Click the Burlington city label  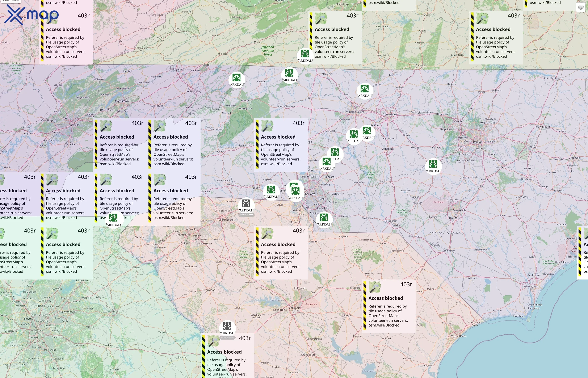click(417, 112)
